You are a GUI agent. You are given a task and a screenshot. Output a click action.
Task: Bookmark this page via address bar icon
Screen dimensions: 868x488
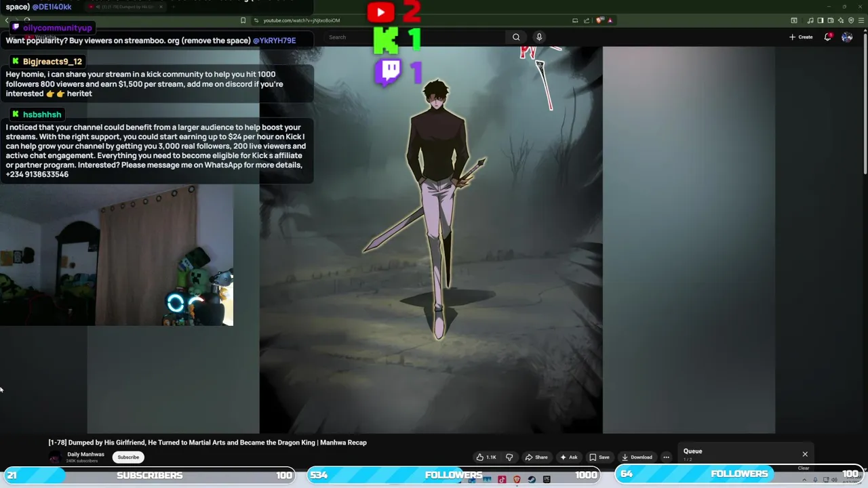tap(243, 20)
